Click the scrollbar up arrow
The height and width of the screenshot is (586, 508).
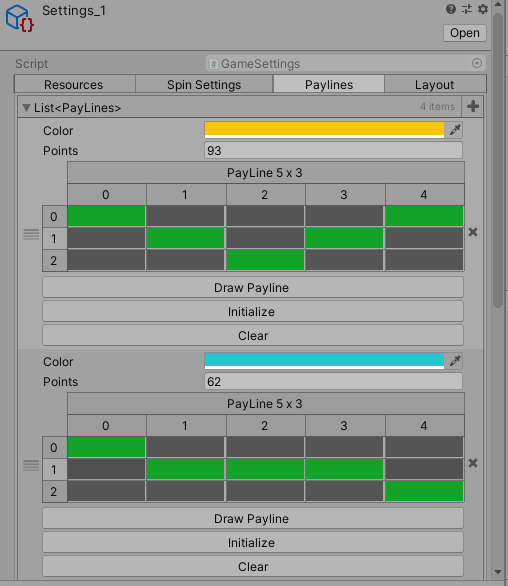pos(498,4)
